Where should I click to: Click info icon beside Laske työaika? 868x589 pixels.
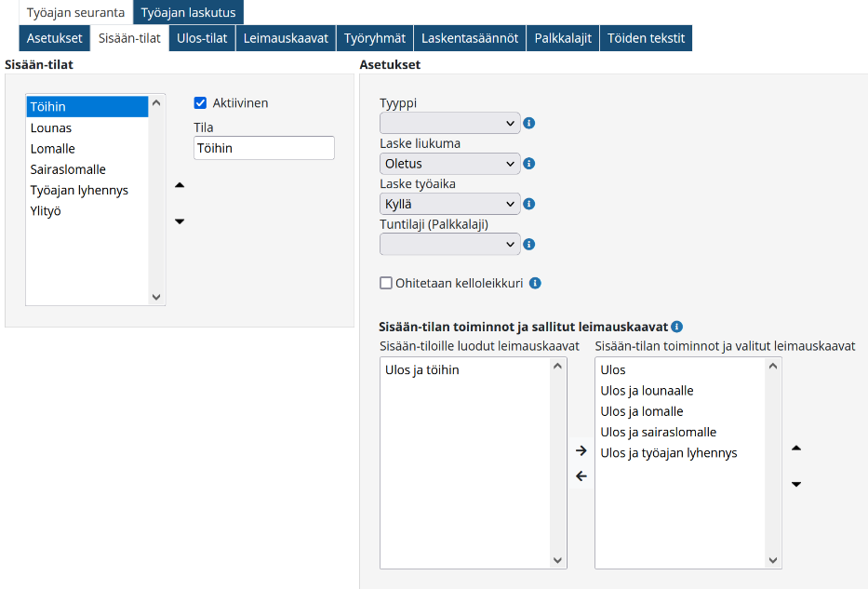tap(529, 204)
